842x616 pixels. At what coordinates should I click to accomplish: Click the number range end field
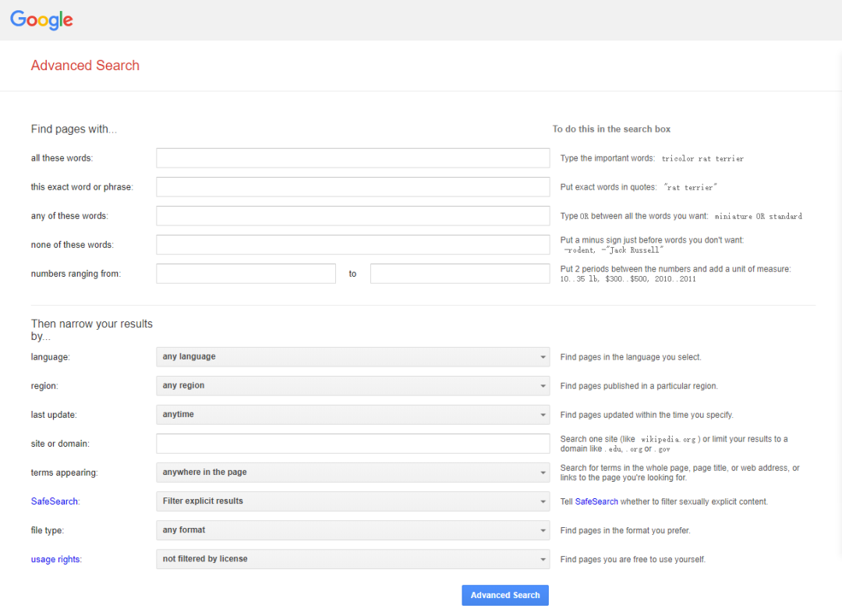pyautogui.click(x=460, y=274)
